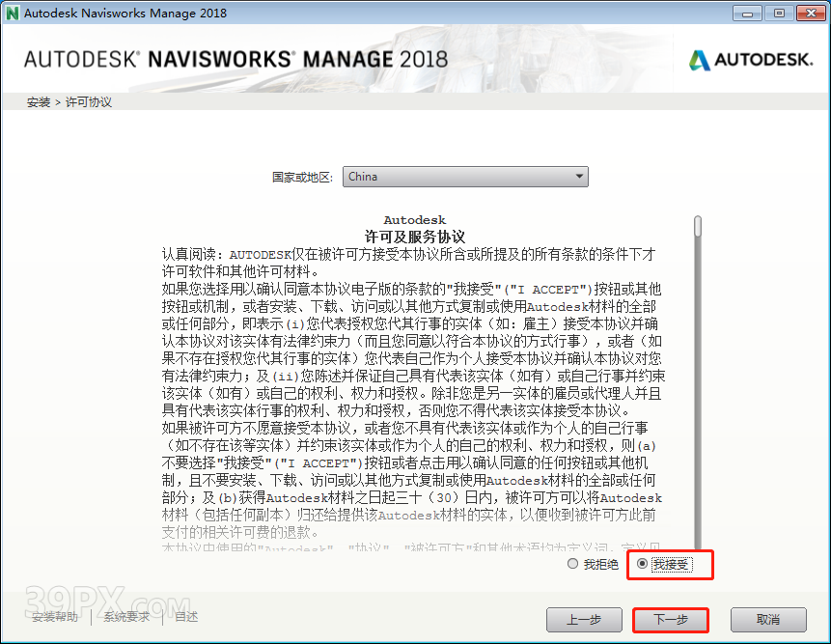Image resolution: width=831 pixels, height=644 pixels.
Task: Click the scrollbar thumb of license text
Action: point(698,226)
